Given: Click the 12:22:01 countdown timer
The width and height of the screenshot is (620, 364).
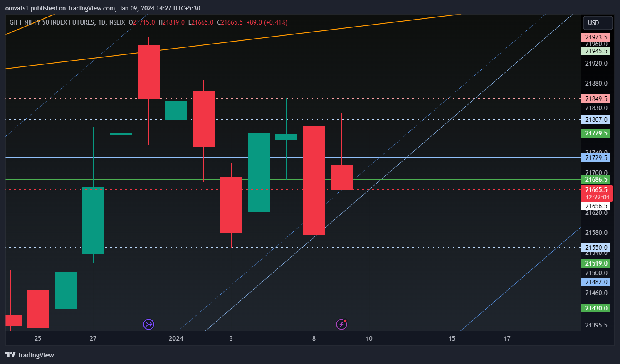Looking at the screenshot, I should coord(597,197).
